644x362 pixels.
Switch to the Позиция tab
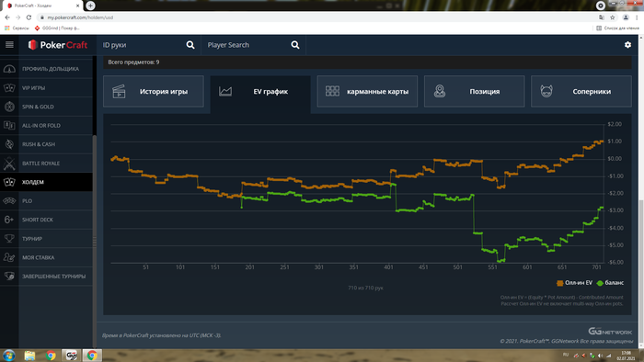click(475, 92)
